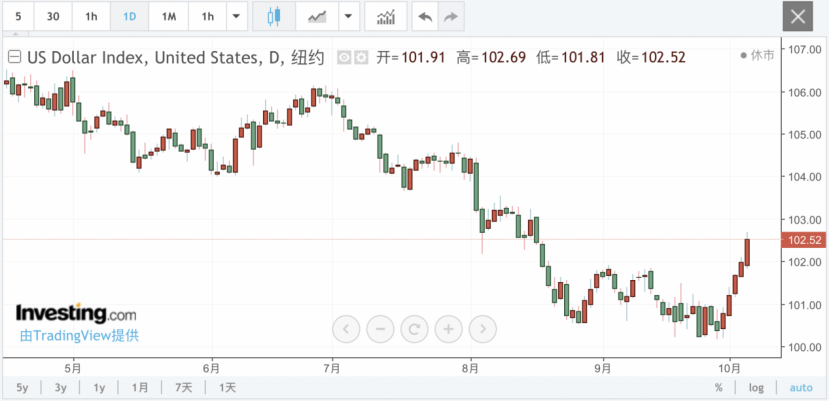
Task: Toggle the auto scale option
Action: 801,387
